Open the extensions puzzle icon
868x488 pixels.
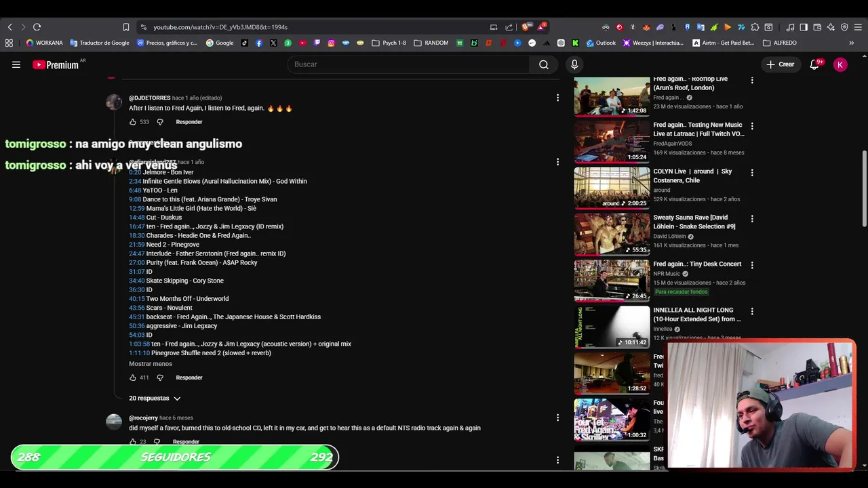pyautogui.click(x=755, y=27)
